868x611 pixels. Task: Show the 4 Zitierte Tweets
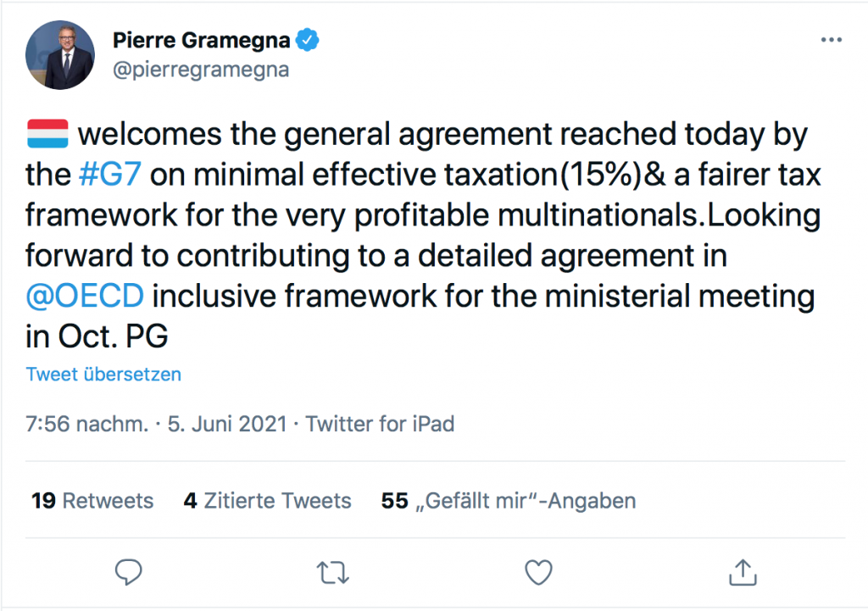coord(267,501)
